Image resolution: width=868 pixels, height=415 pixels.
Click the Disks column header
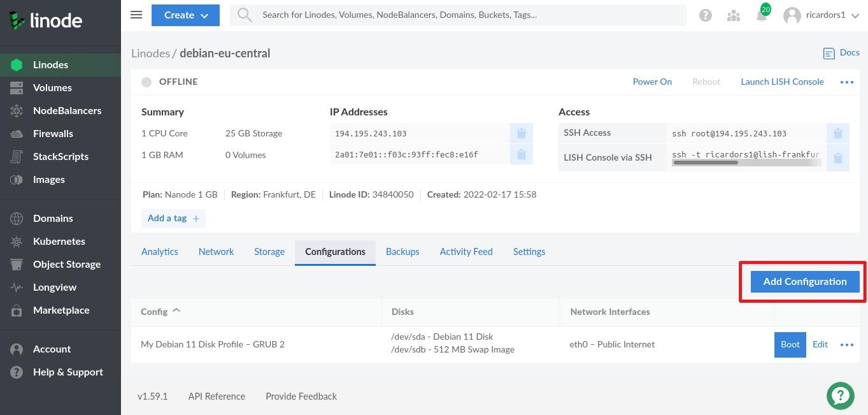point(402,312)
